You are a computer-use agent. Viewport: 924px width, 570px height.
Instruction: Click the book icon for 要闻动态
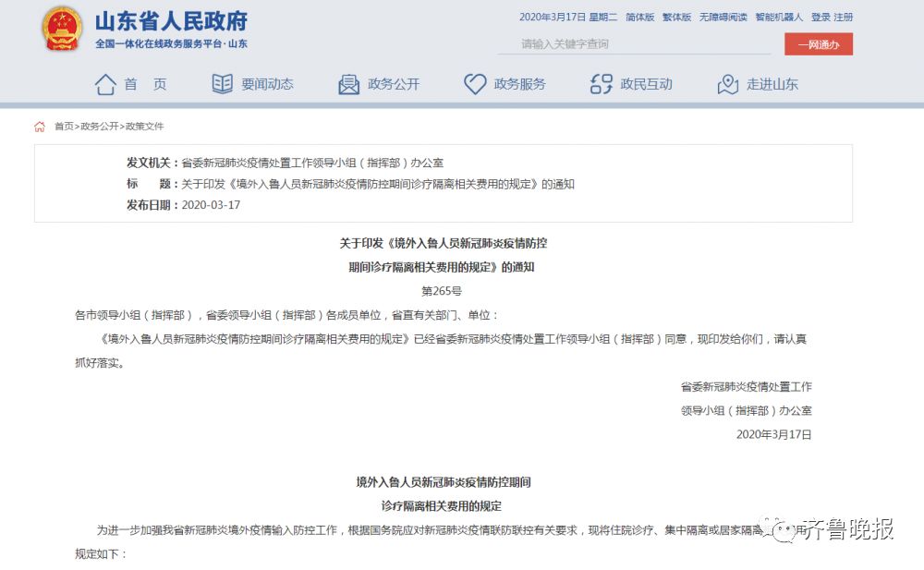pos(222,83)
